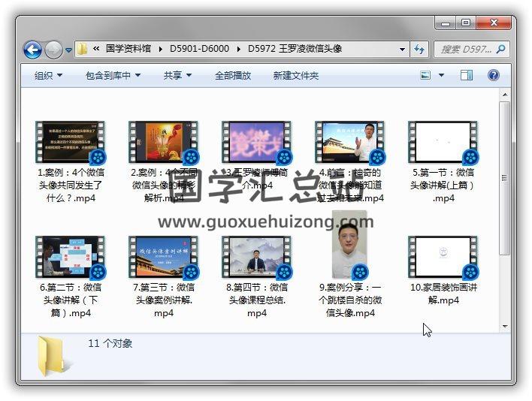Click the 新建文件夹 button
The width and height of the screenshot is (532, 401).
click(x=295, y=75)
